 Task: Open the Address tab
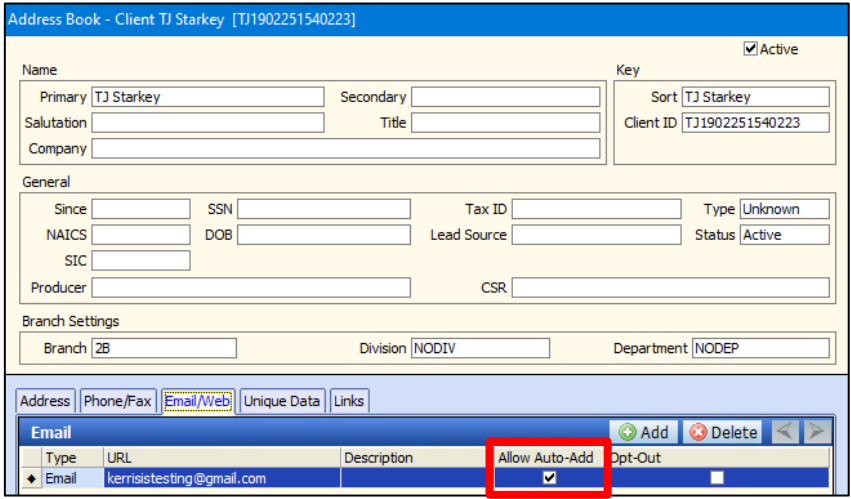coord(45,401)
